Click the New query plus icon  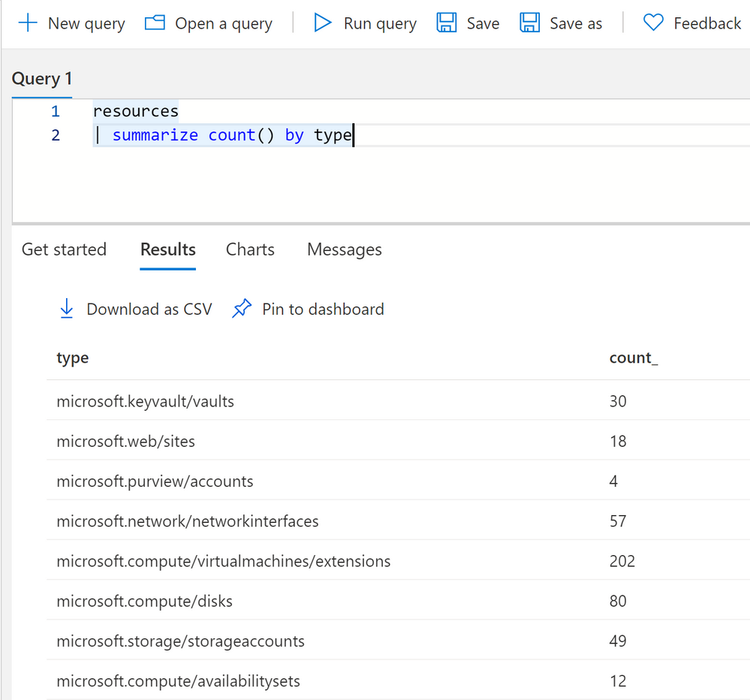click(28, 23)
